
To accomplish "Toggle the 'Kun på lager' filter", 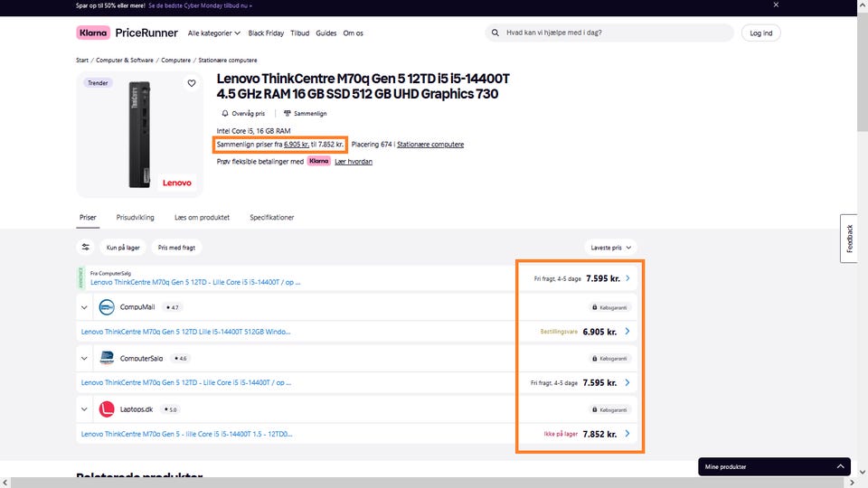I will (123, 247).
